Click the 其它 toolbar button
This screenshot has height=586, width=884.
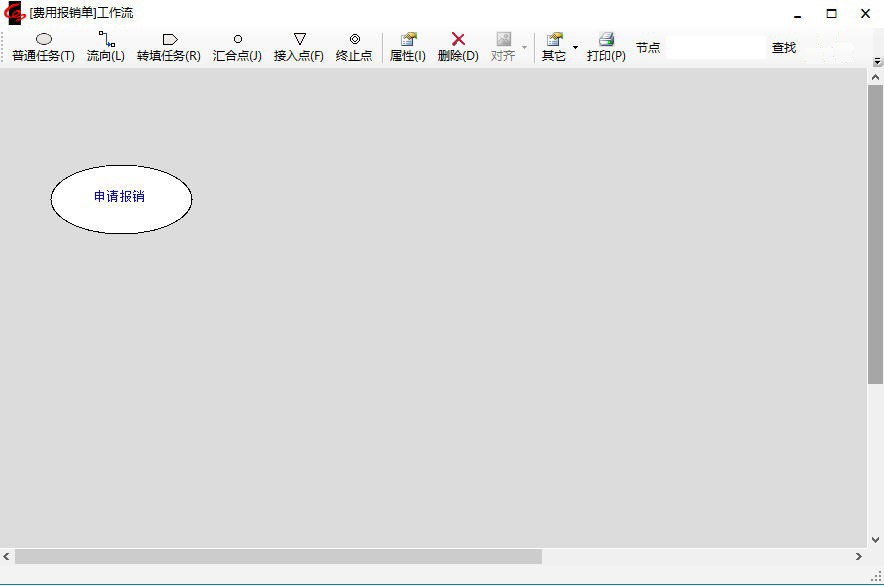[x=553, y=47]
